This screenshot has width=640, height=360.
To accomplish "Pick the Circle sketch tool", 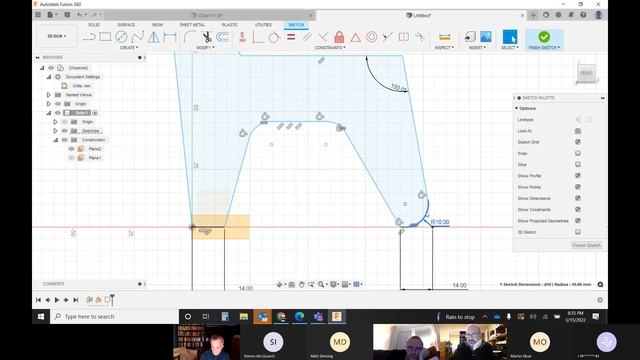I will (121, 37).
